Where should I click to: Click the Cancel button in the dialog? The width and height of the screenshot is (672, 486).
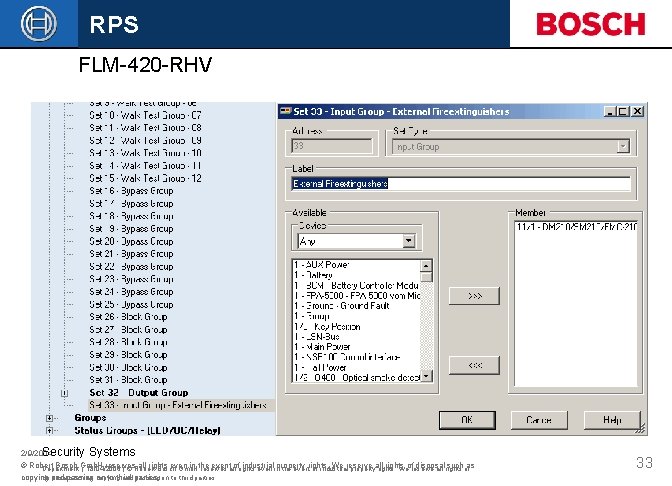click(539, 420)
